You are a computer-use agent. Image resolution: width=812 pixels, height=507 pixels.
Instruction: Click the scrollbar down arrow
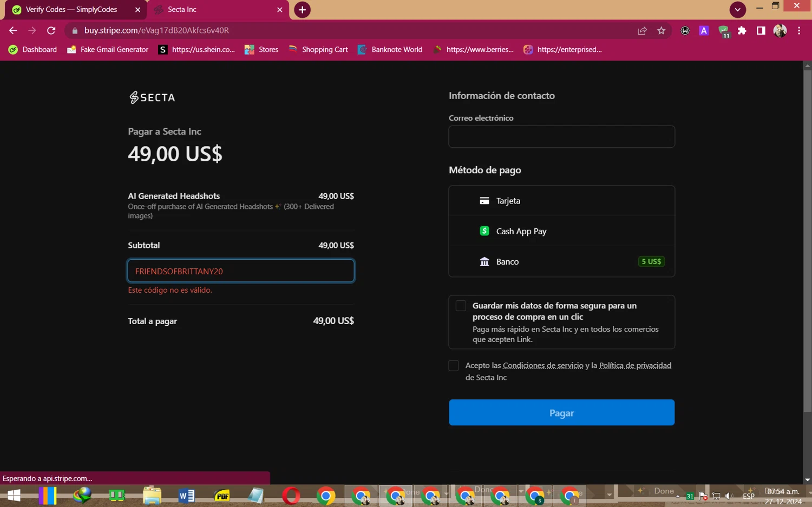(807, 479)
